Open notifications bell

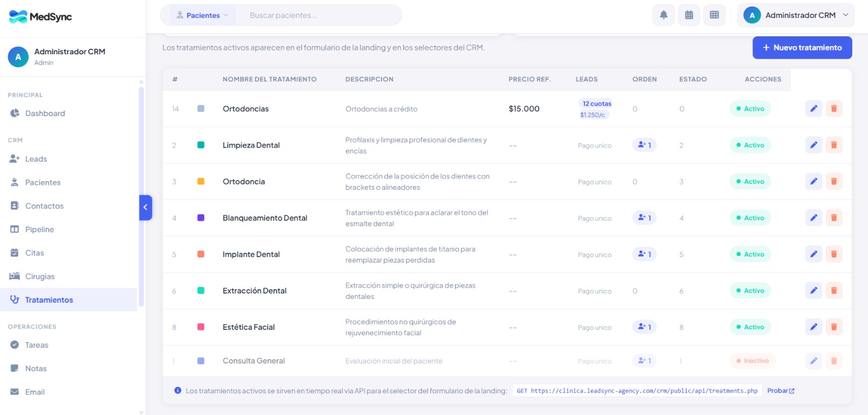click(x=663, y=15)
